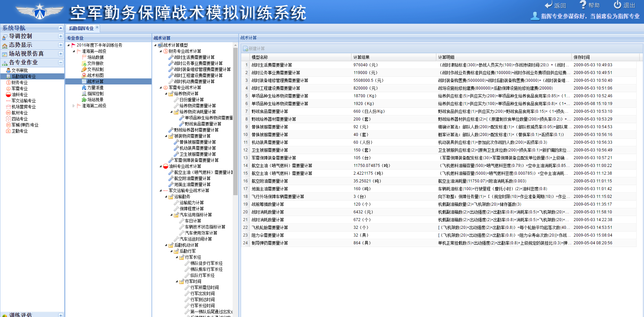Click the 返回 link text
Screen dimensions: 644x317
point(560,5)
